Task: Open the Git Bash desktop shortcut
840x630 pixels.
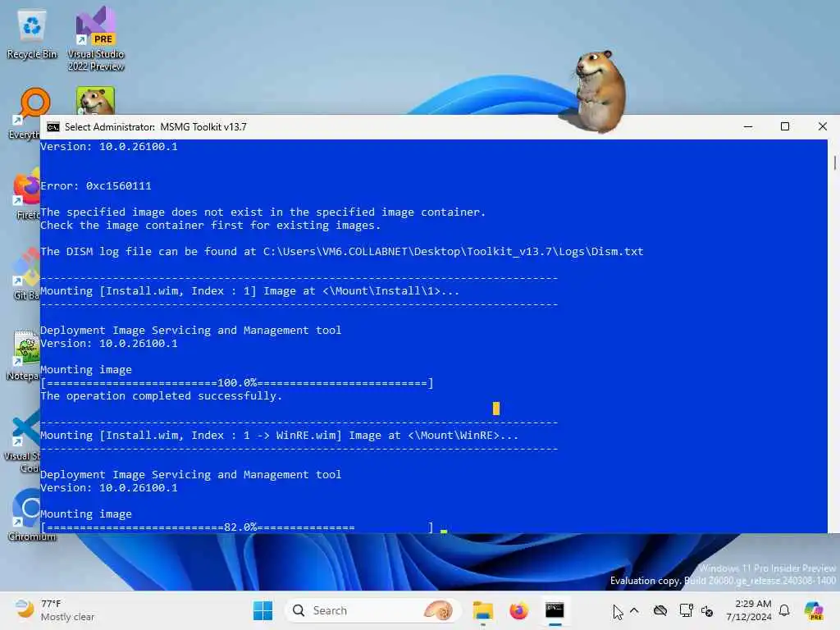Action: [27, 274]
